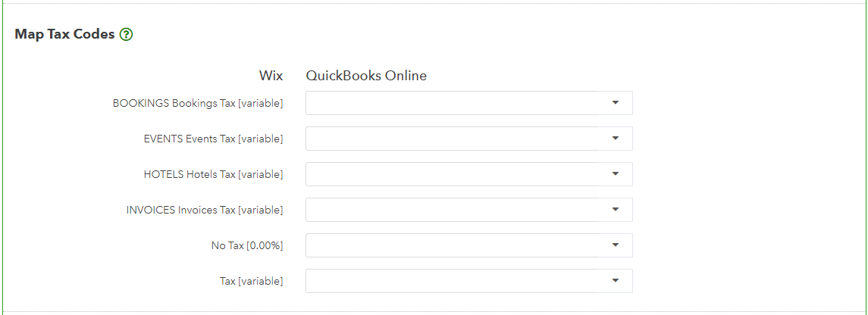Expand the BOOKINGS Bookings Tax dropdown arrow
This screenshot has width=868, height=315.
[x=615, y=103]
